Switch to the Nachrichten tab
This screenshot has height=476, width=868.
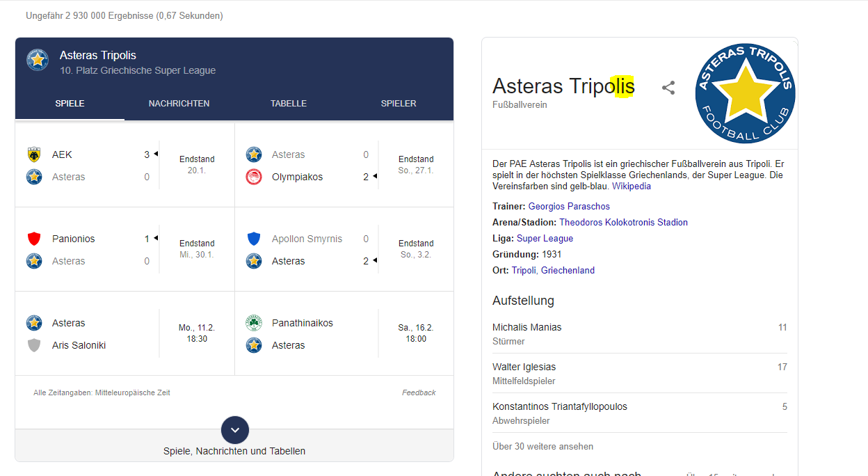tap(179, 103)
